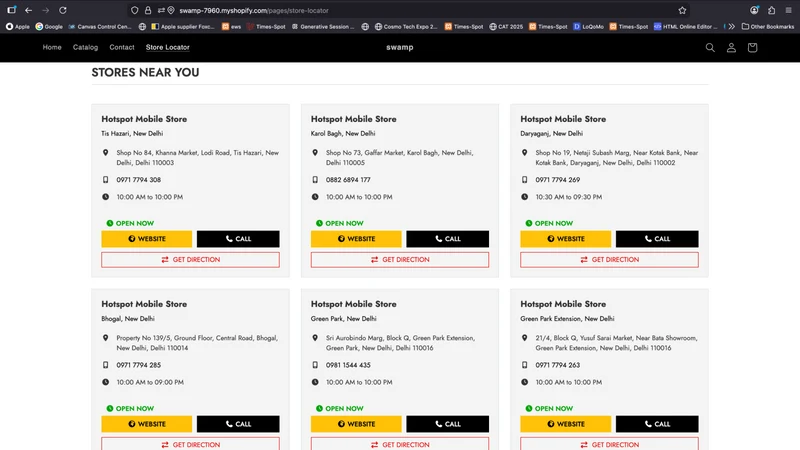The height and width of the screenshot is (450, 800).
Task: Get direction to the Tis Hazari store
Action: (x=190, y=260)
